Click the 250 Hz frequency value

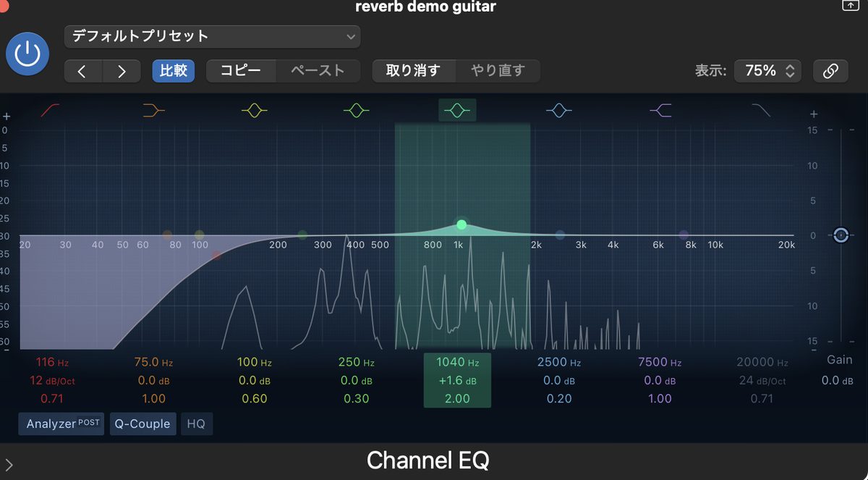coord(357,362)
